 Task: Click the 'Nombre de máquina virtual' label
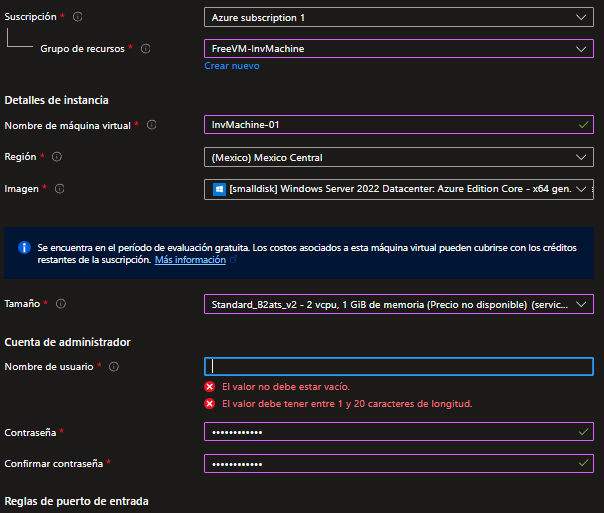tap(67, 126)
